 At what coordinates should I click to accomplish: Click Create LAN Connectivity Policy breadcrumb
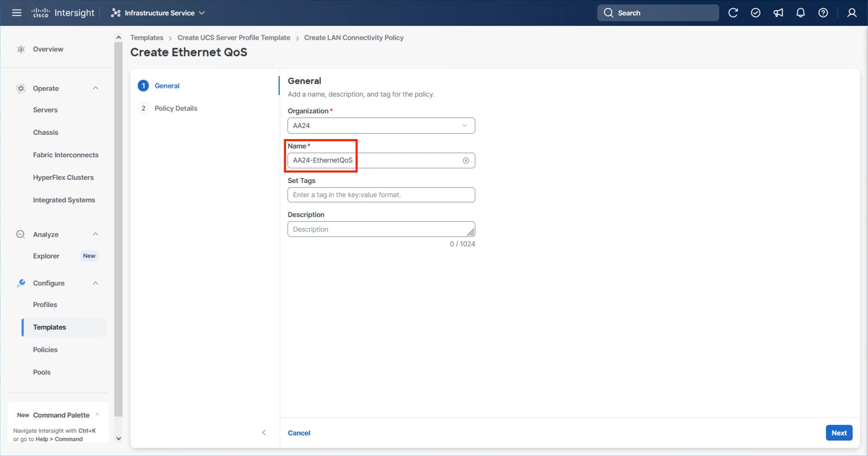354,38
